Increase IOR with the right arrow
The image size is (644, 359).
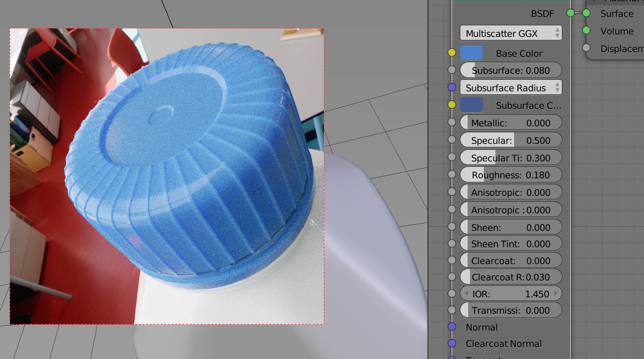click(556, 294)
